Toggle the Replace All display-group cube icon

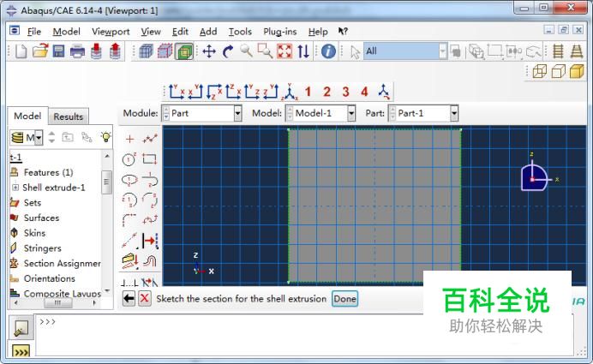tap(146, 51)
